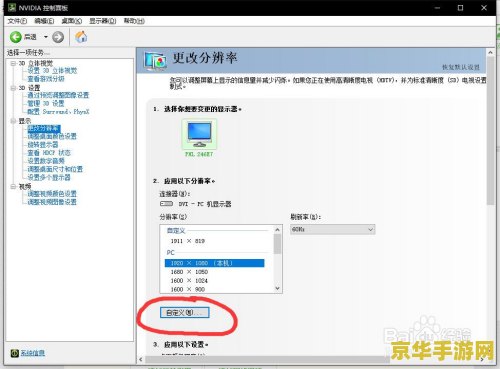Image resolution: width=500 pixels, height=369 pixels.
Task: Select 1920 × 1080 (本机) resolution
Action: [215, 263]
